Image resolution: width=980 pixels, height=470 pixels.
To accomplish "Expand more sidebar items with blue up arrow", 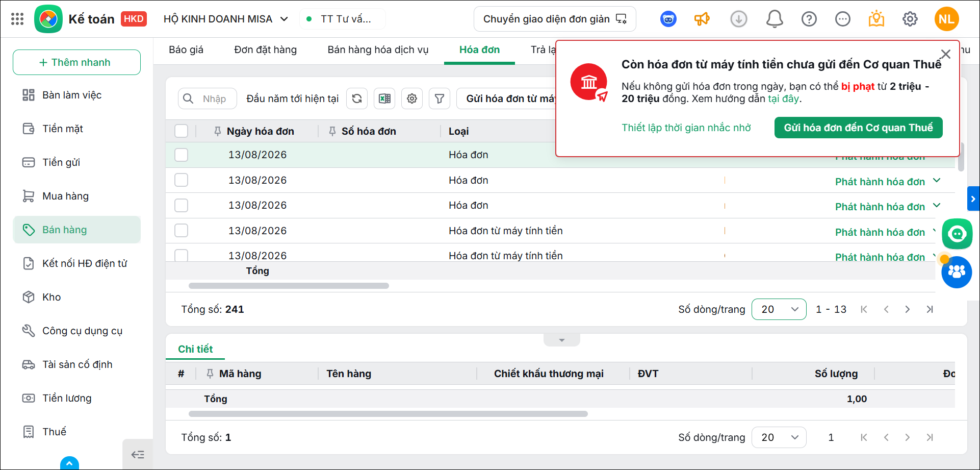I will pyautogui.click(x=69, y=463).
